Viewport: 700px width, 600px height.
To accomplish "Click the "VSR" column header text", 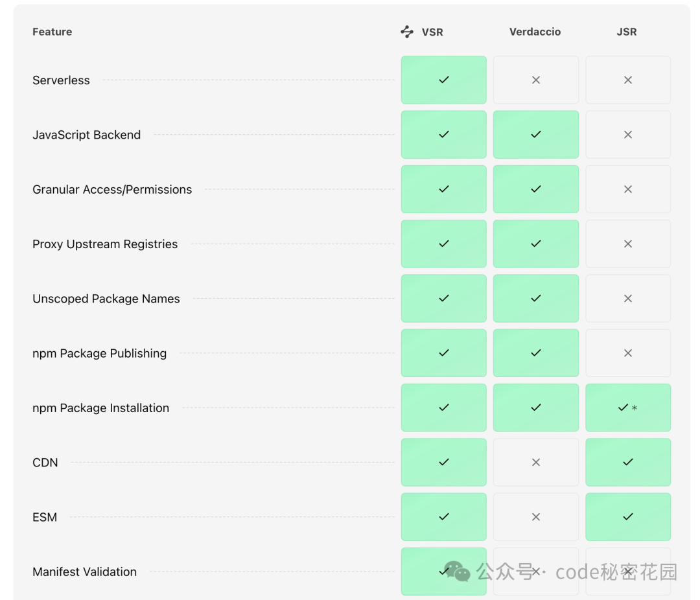I will pos(432,32).
